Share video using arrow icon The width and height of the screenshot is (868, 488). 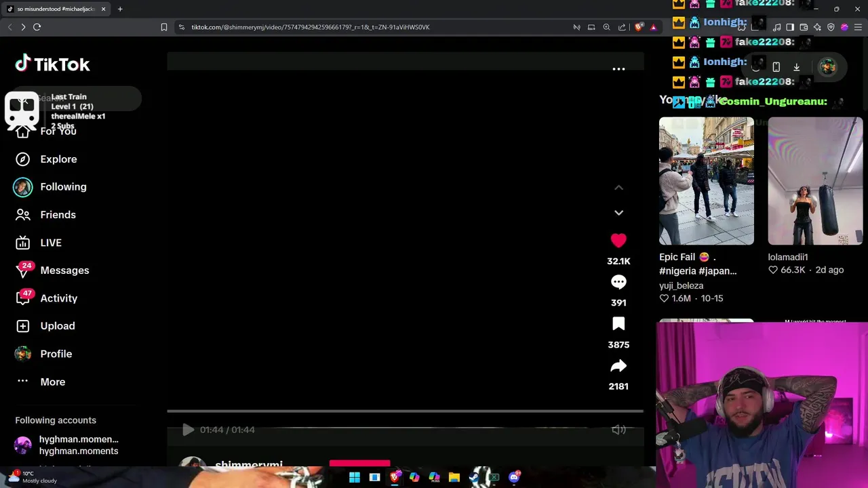coord(618,366)
